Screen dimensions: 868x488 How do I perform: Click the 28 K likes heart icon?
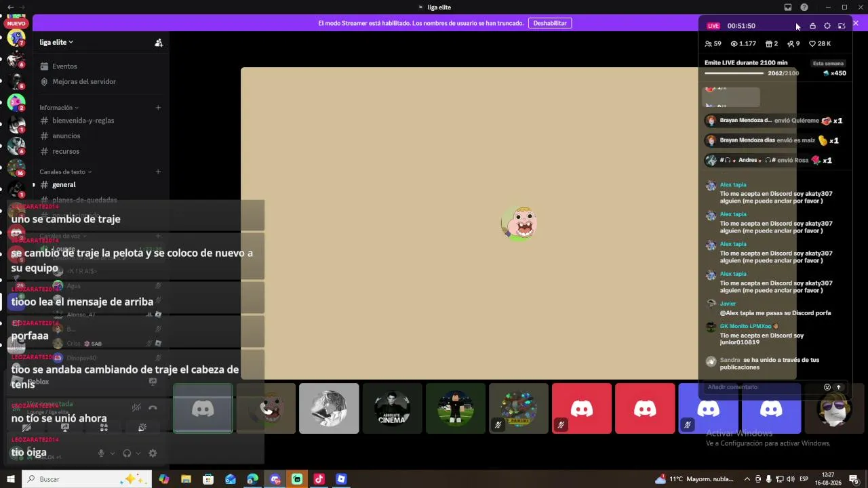pos(820,43)
